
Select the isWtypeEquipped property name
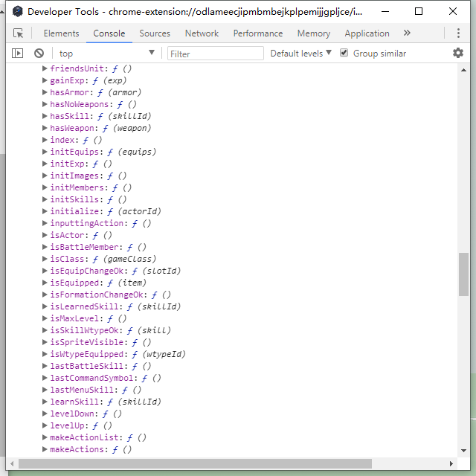coord(86,354)
